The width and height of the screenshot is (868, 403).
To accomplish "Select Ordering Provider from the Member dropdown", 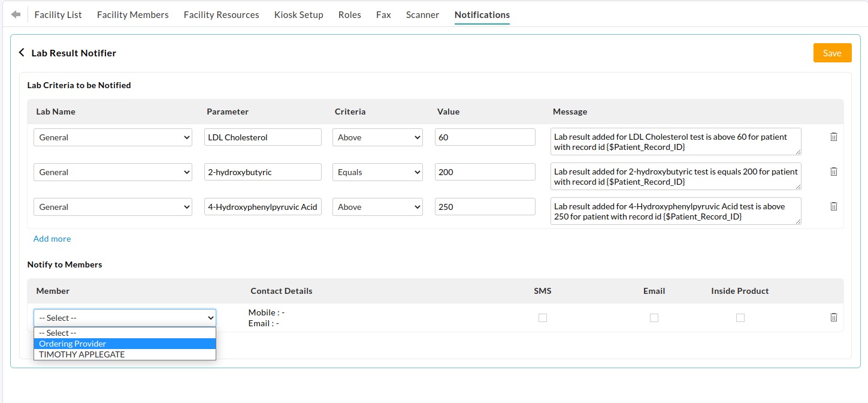I will tap(72, 343).
